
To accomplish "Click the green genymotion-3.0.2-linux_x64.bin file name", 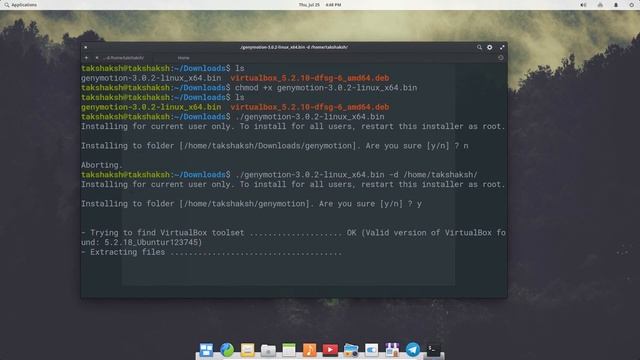I will 151,107.
